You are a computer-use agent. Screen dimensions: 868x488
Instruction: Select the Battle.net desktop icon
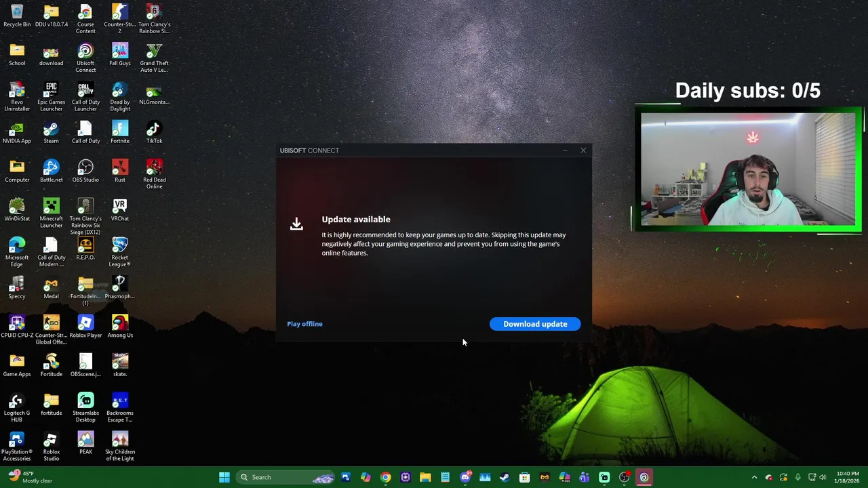click(x=51, y=171)
